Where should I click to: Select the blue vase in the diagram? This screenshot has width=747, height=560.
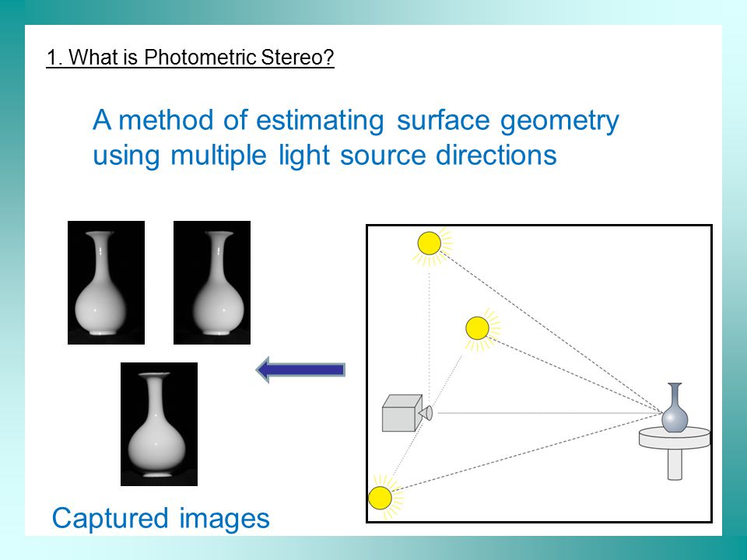[675, 408]
